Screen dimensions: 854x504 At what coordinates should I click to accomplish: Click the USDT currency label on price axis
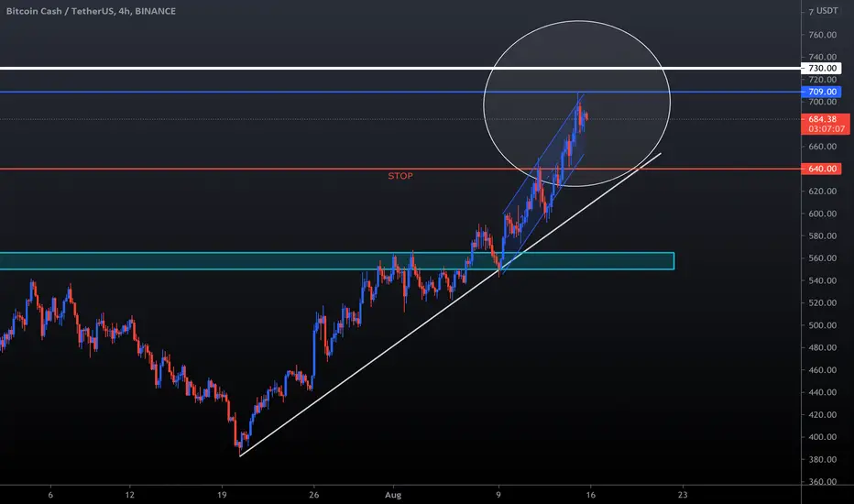pos(827,11)
